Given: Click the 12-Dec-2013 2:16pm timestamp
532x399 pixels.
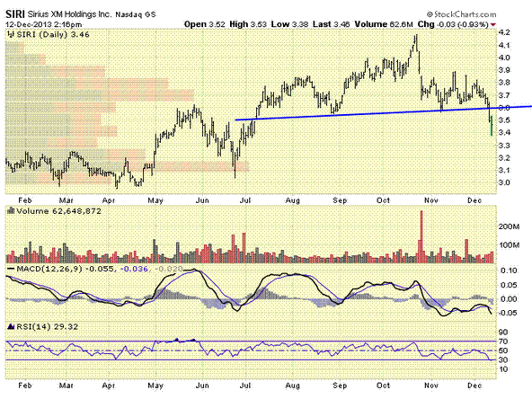Looking at the screenshot, I should click(x=44, y=24).
